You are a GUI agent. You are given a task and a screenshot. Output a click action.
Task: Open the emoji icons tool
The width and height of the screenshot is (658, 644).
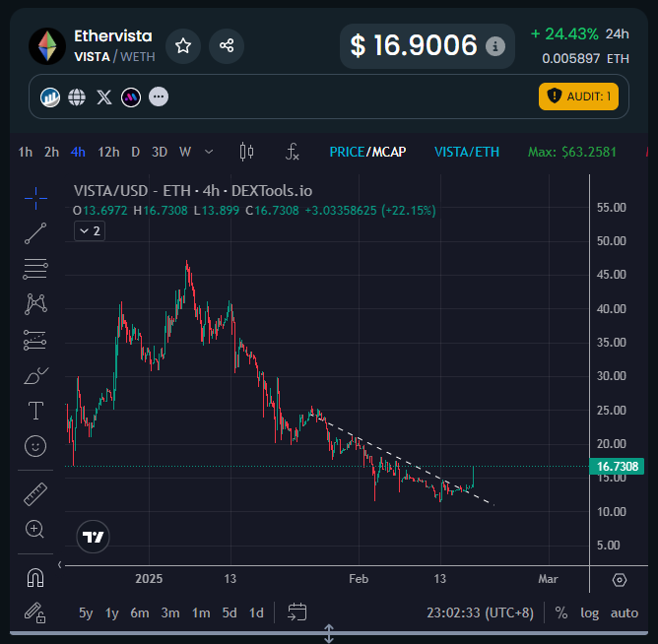(x=35, y=446)
